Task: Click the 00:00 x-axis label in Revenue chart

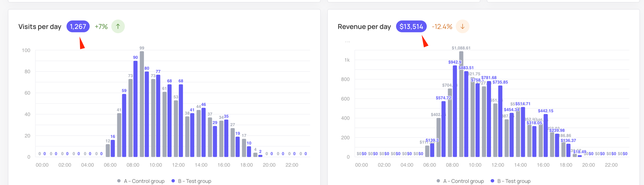Action: (x=361, y=165)
